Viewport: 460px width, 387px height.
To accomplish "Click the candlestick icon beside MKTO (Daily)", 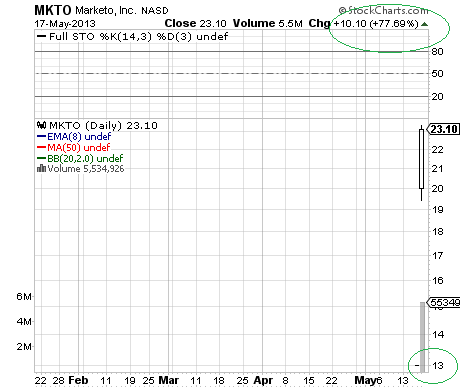I will pos(41,125).
